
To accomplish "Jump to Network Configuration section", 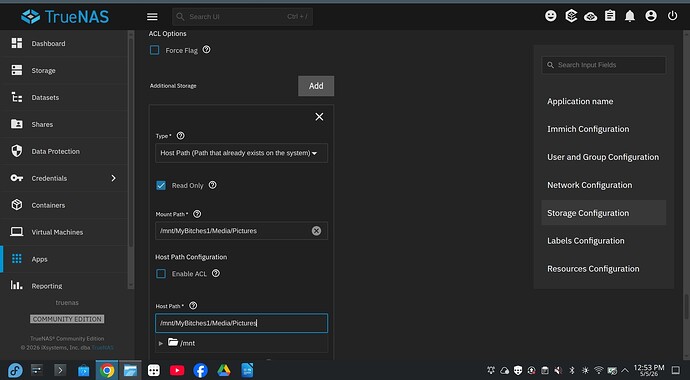I will (x=589, y=185).
